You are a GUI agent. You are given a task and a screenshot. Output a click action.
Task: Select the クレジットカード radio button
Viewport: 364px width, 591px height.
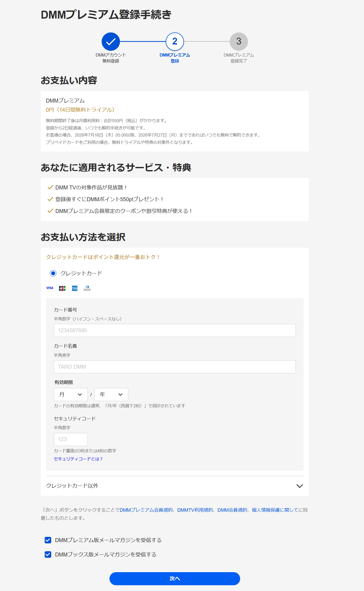tap(53, 273)
